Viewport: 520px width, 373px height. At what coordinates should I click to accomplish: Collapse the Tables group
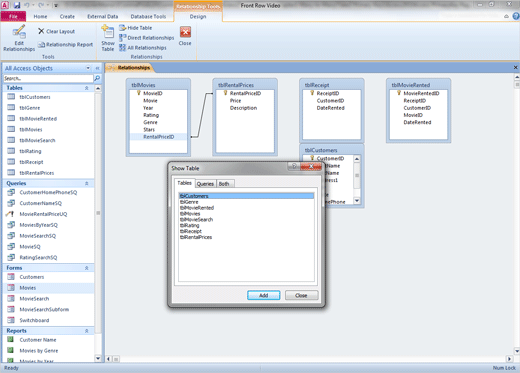87,88
